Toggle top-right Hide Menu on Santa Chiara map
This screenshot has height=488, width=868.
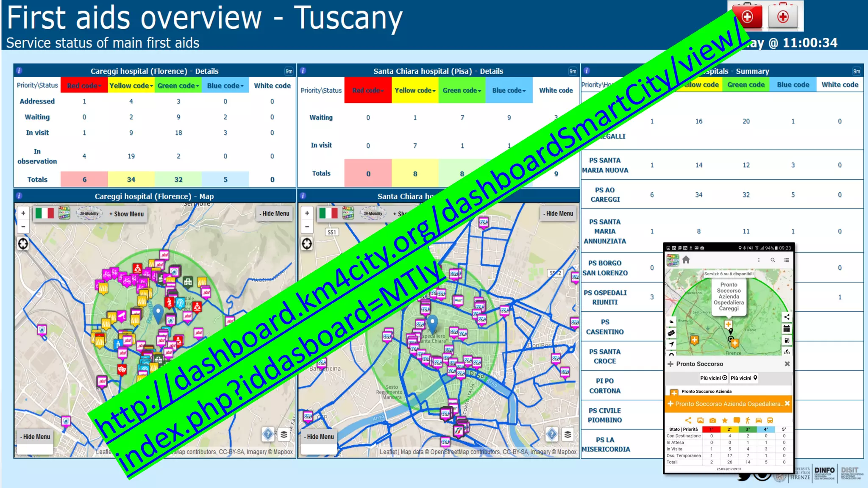tap(558, 213)
